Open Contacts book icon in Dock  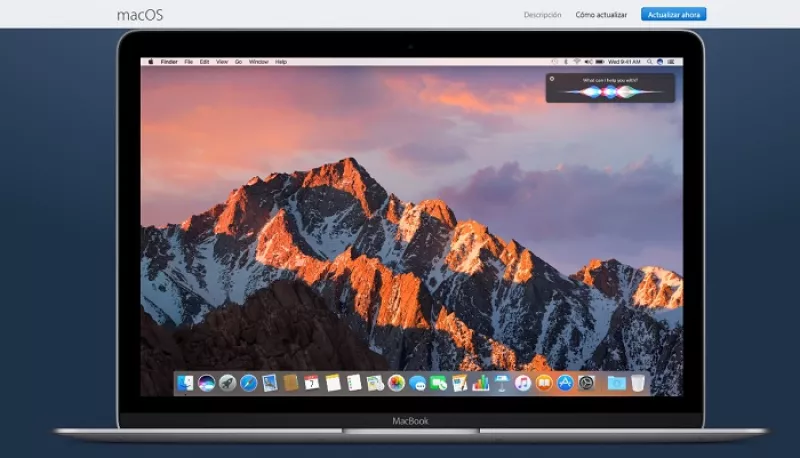[291, 383]
